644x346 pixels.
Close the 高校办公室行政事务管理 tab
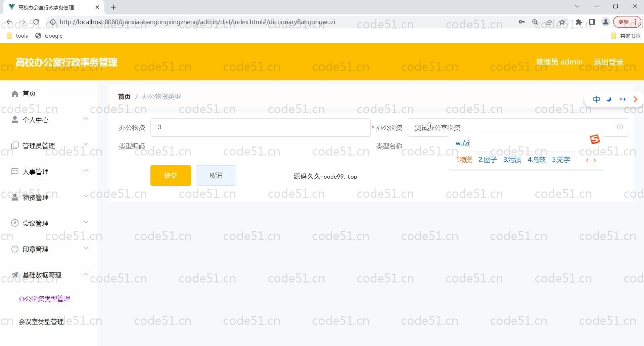[97, 7]
